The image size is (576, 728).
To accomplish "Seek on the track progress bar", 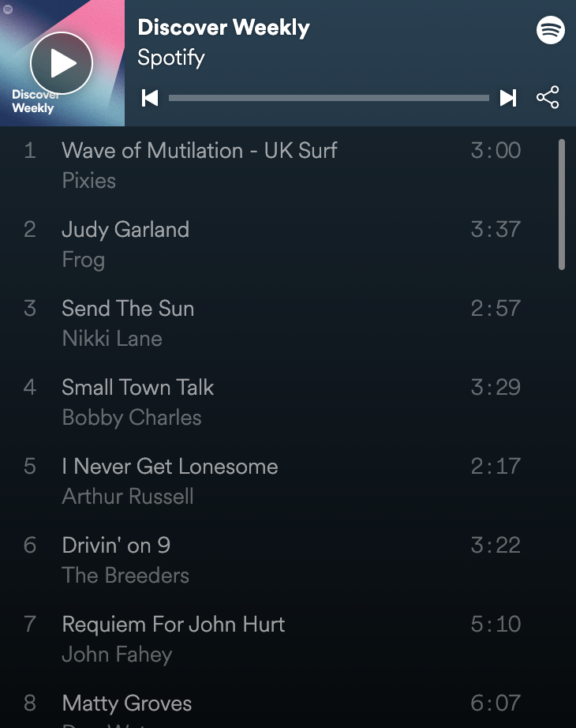I will coord(328,98).
